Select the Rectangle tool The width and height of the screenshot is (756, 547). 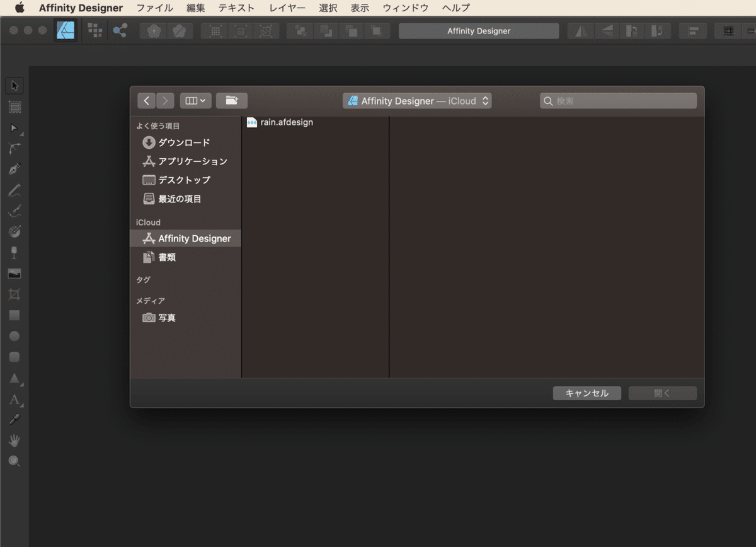pos(14,315)
